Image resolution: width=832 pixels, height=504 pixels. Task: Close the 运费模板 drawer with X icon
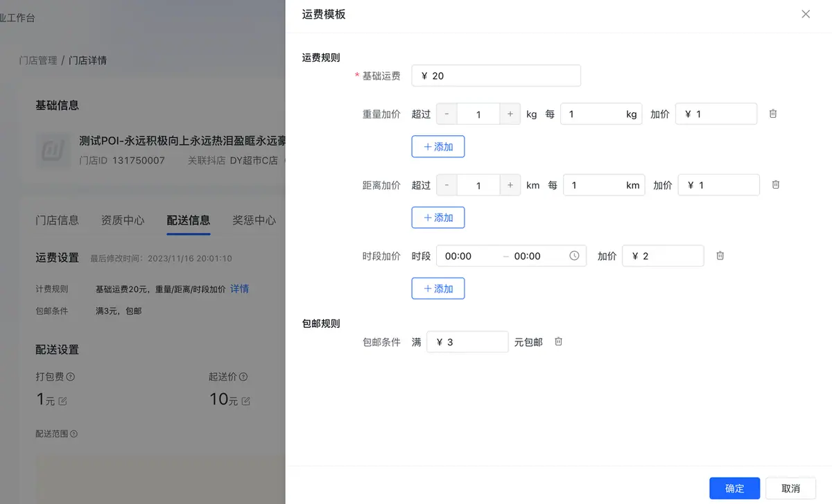pos(806,14)
